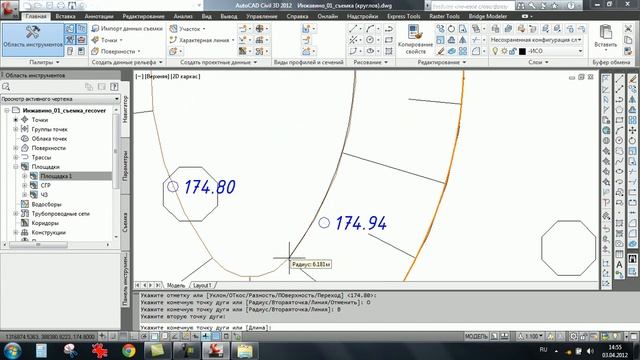Click the rectangle tool in Рисование panel
Screen dimensions: 640x360
point(389,40)
